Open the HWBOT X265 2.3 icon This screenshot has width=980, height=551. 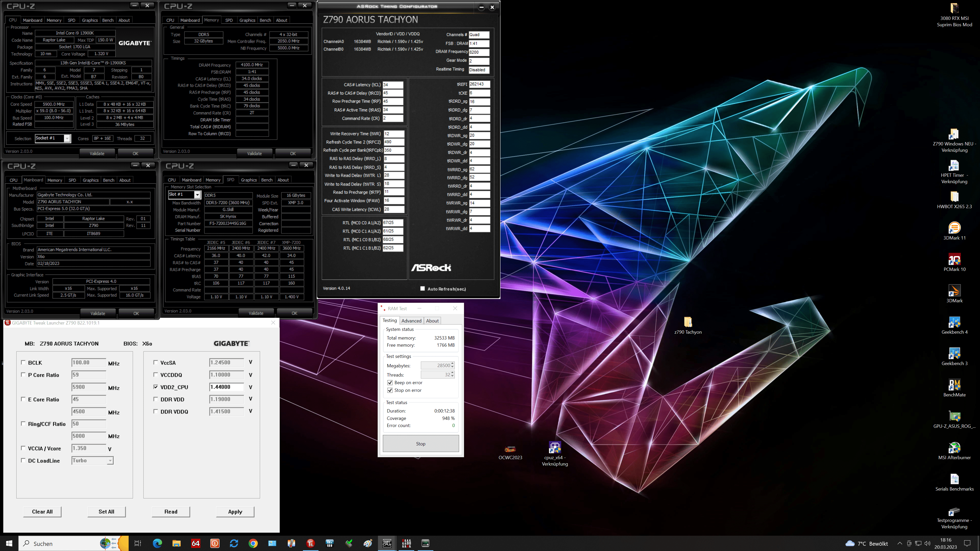tap(954, 197)
